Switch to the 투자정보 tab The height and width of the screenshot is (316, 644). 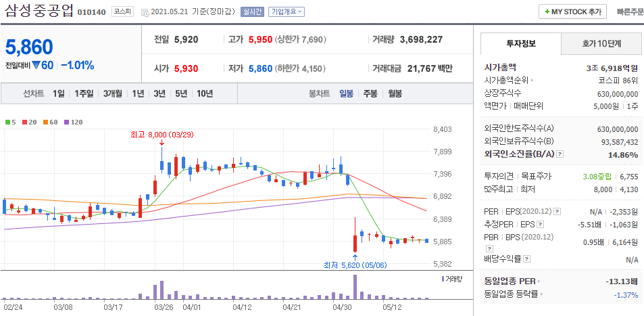(520, 43)
